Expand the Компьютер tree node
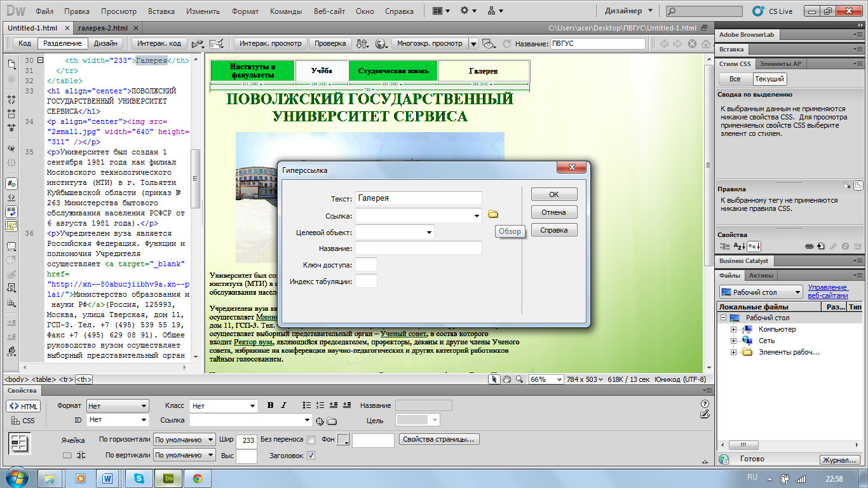The image size is (868, 488). 733,329
